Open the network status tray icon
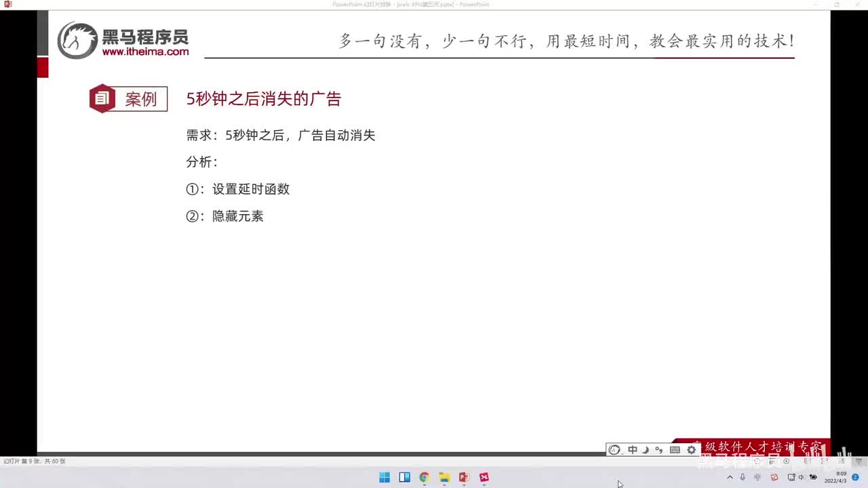This screenshot has height=488, width=868. coord(791,477)
